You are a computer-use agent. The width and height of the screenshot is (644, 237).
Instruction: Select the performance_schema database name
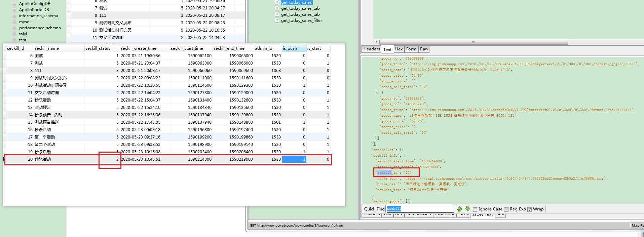(40, 28)
